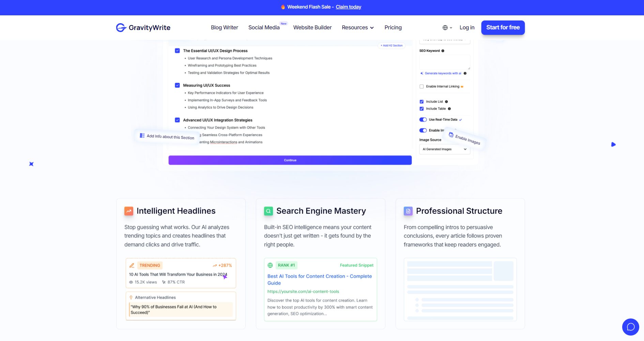Check Enable Internal Linking box
Image resolution: width=644 pixels, height=341 pixels.
coord(421,87)
